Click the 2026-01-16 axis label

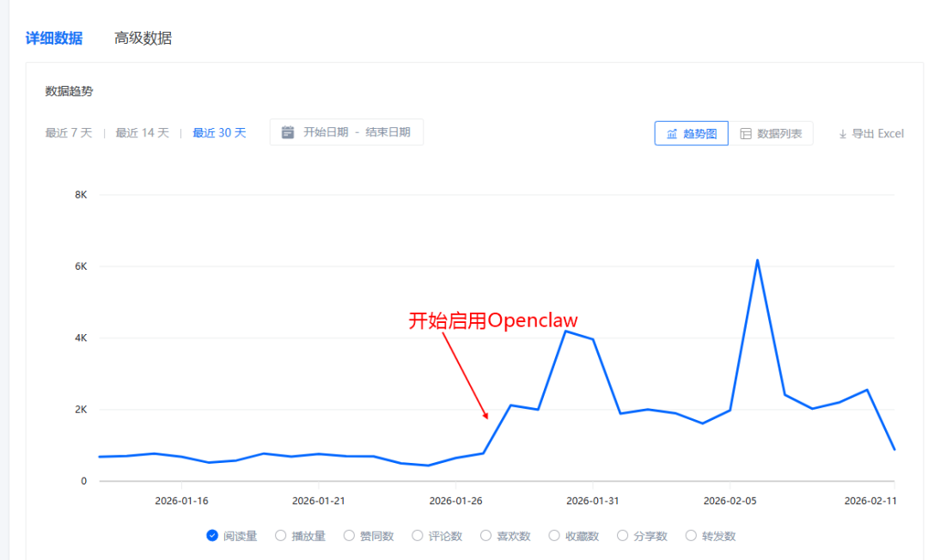tap(181, 501)
